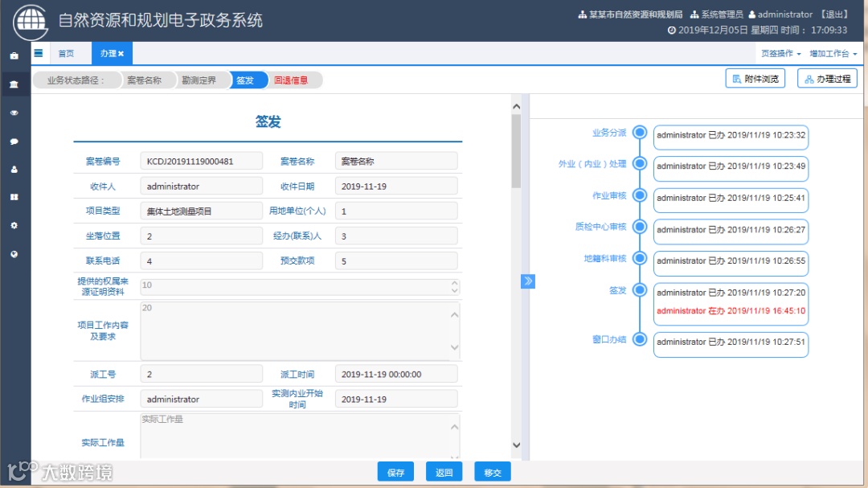Click the 移交 button
The image size is (868, 488).
pos(493,472)
